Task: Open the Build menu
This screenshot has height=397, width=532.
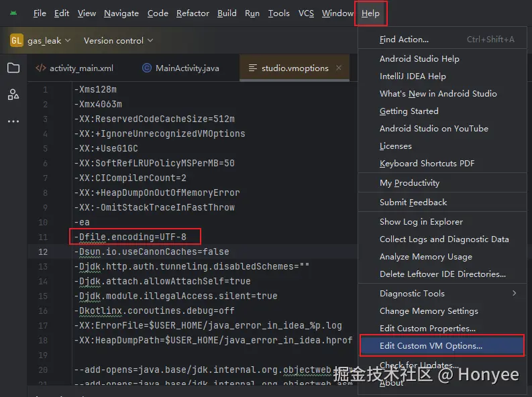Action: [227, 13]
